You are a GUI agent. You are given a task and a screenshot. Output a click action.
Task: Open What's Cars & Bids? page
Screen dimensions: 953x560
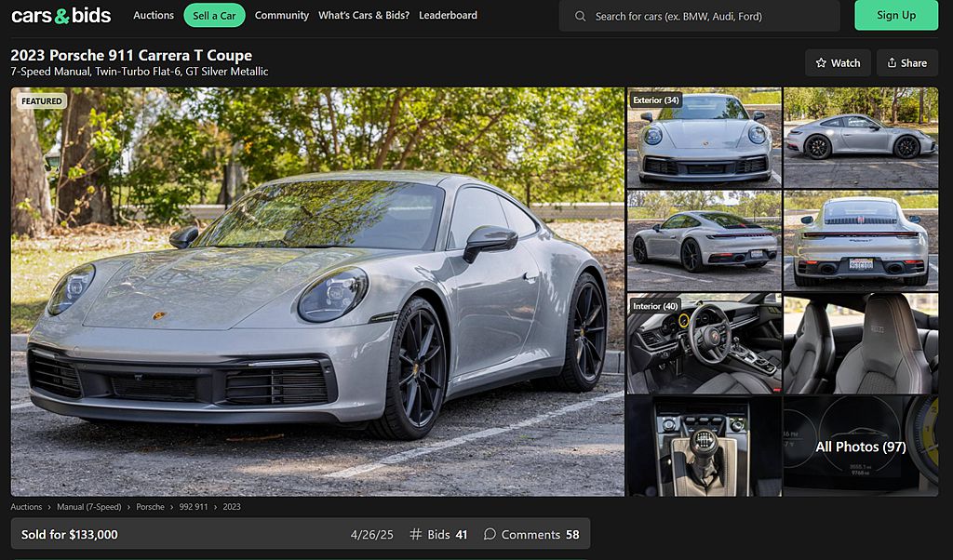pyautogui.click(x=364, y=15)
